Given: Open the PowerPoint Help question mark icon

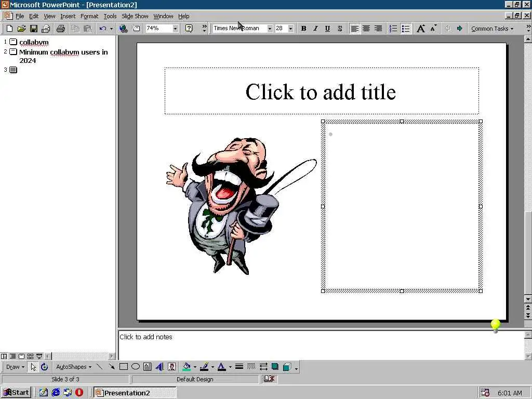Looking at the screenshot, I should coord(189,29).
